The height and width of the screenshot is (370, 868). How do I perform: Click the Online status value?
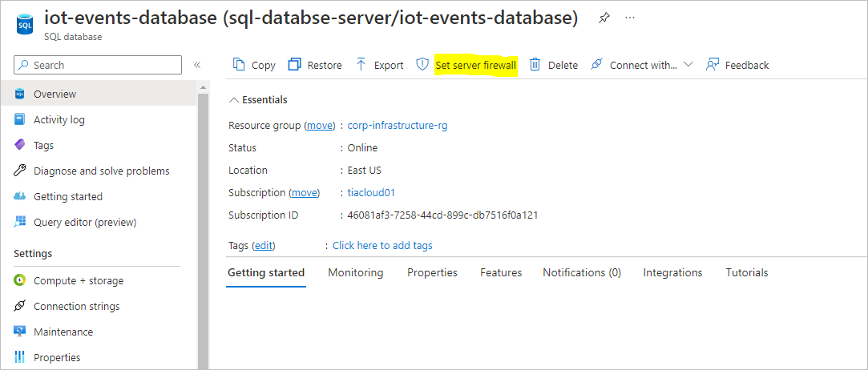coord(362,147)
